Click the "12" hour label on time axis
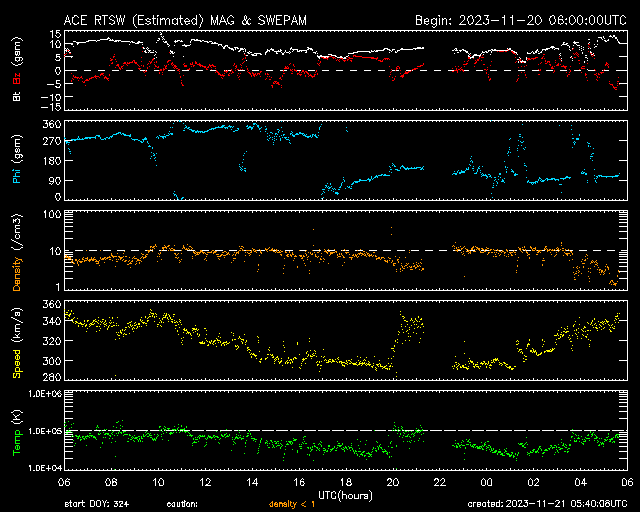Image resolution: width=640 pixels, height=512 pixels. (205, 482)
